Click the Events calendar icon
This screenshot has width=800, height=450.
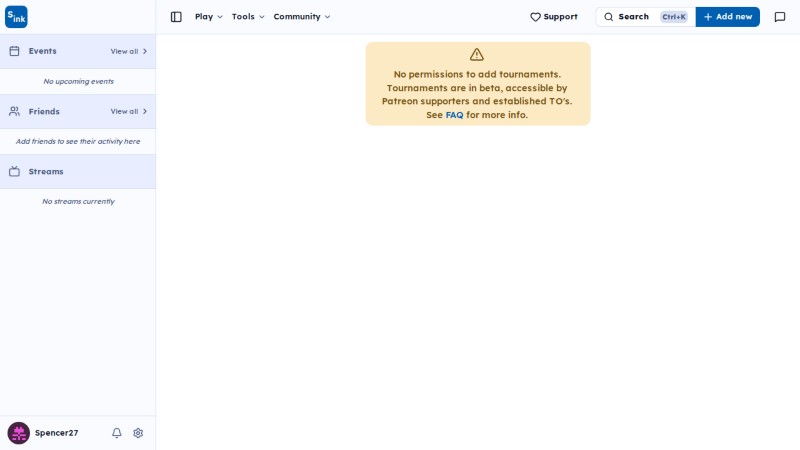[x=14, y=51]
